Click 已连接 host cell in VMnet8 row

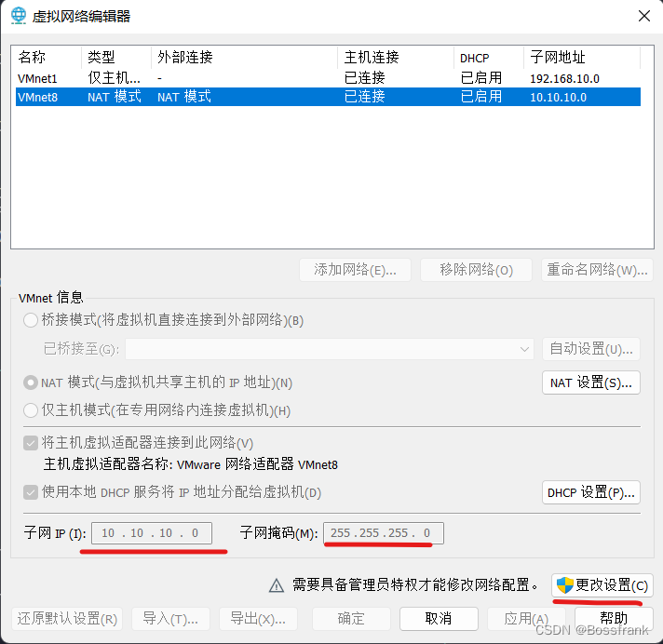tap(364, 97)
